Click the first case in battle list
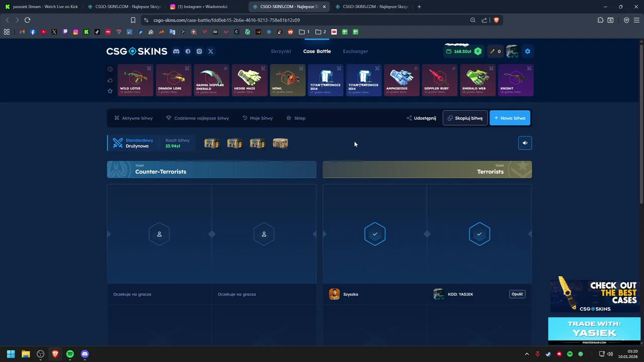The height and width of the screenshot is (362, 644). (211, 143)
